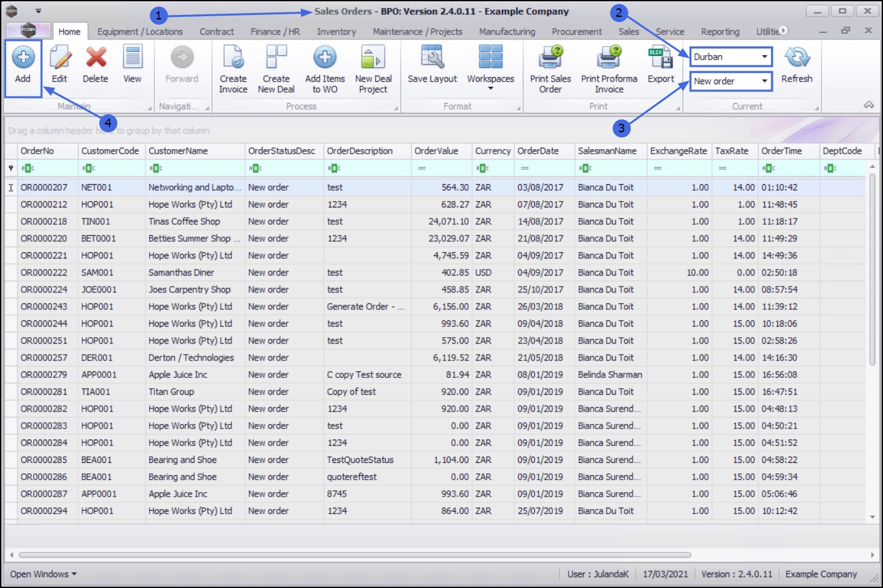Select the Inventory tab
Viewport: 883px width, 588px height.
(336, 32)
